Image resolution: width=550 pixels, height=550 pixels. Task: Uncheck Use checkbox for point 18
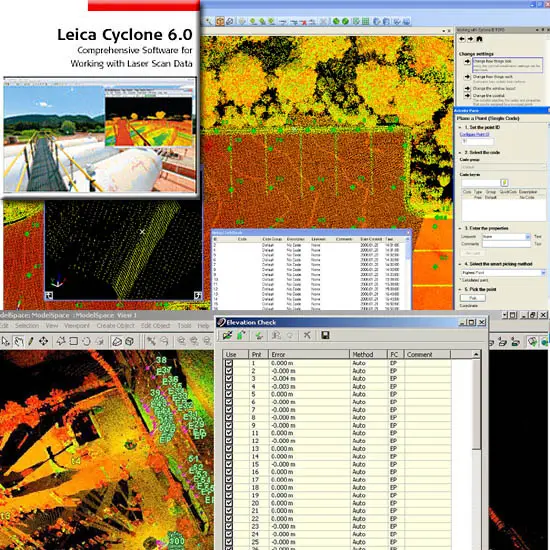point(229,487)
